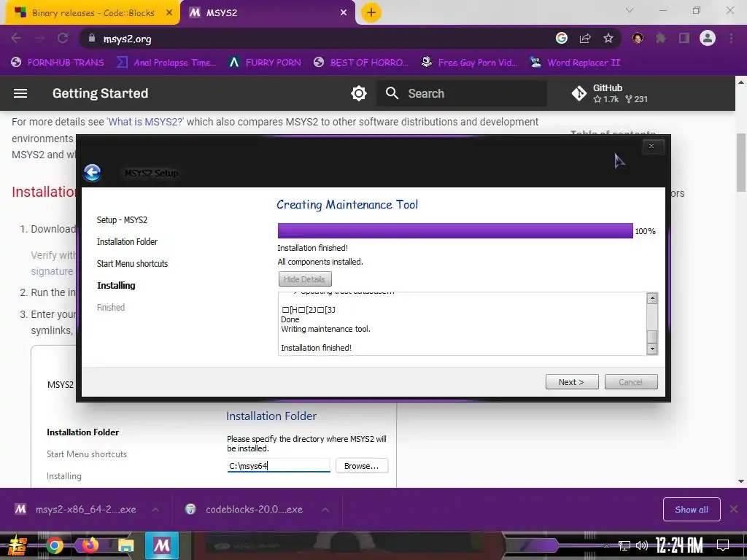This screenshot has width=747, height=560.
Task: Bookmark this page with the star icon
Action: pos(608,39)
